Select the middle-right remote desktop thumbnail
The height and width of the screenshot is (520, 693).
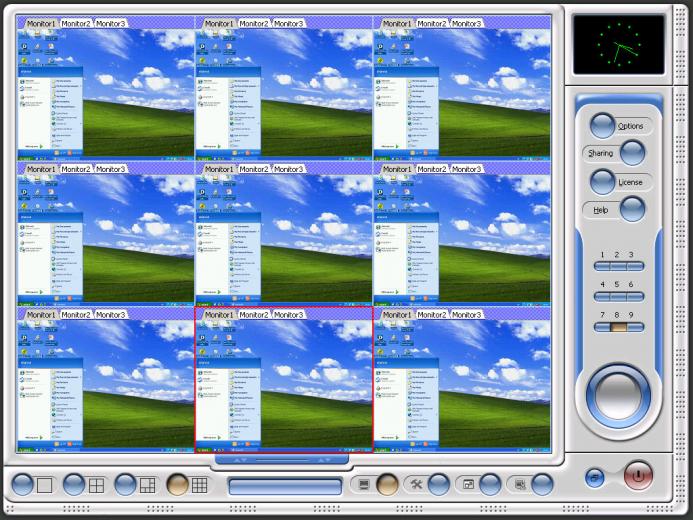point(462,240)
